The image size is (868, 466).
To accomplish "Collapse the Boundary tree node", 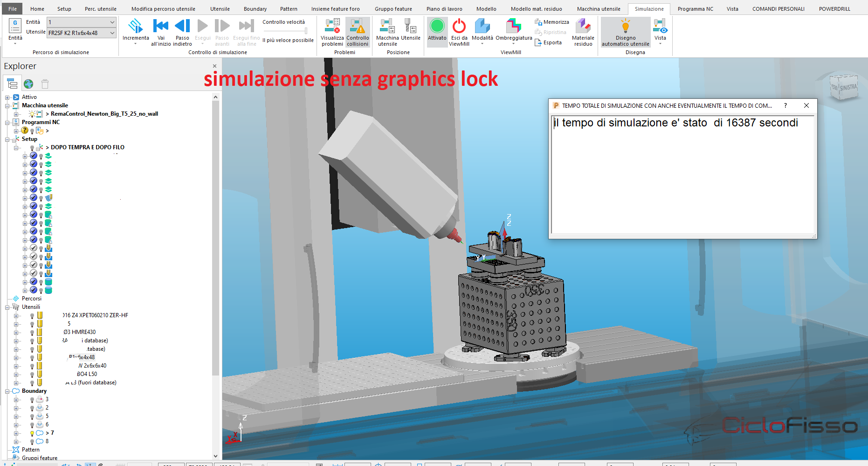I will (x=7, y=391).
